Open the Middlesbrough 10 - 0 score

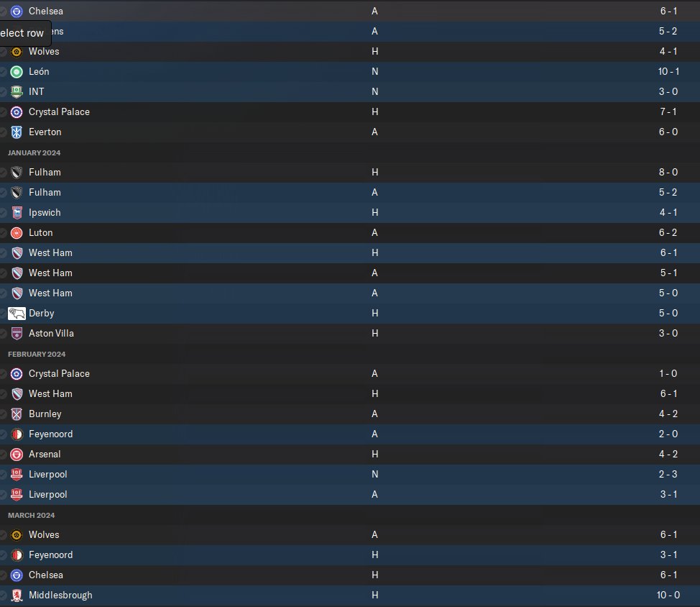(668, 595)
